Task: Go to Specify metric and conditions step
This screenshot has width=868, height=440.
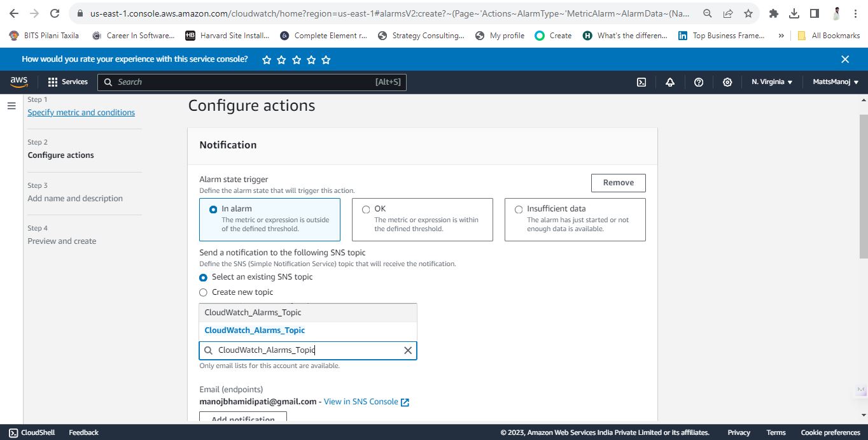Action: pos(81,113)
